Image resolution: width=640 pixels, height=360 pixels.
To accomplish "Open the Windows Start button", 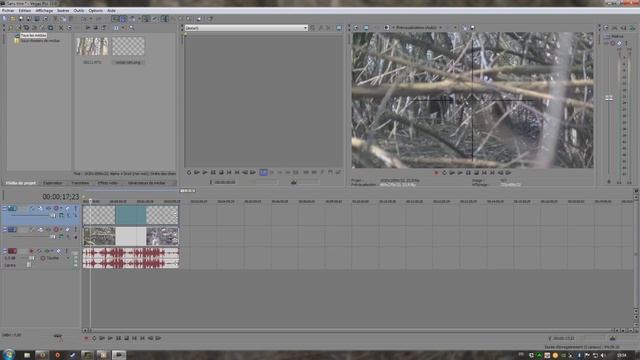I will click(8, 355).
